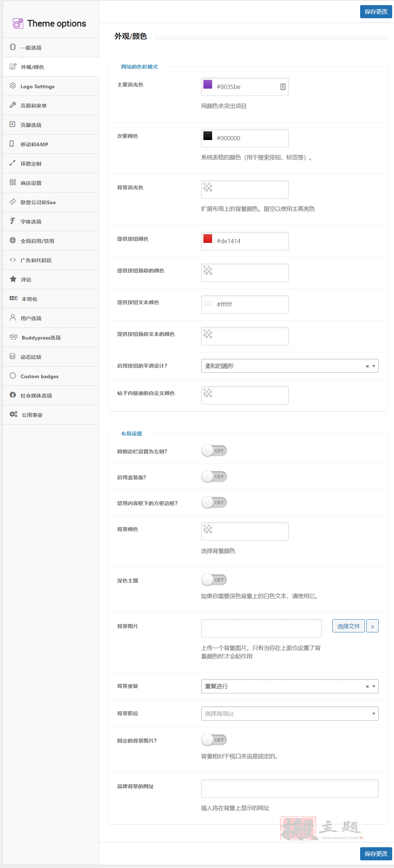Viewport: 394px width, 868px height.
Task: Click the 移动和AMP phone icon
Action: pos(12,144)
